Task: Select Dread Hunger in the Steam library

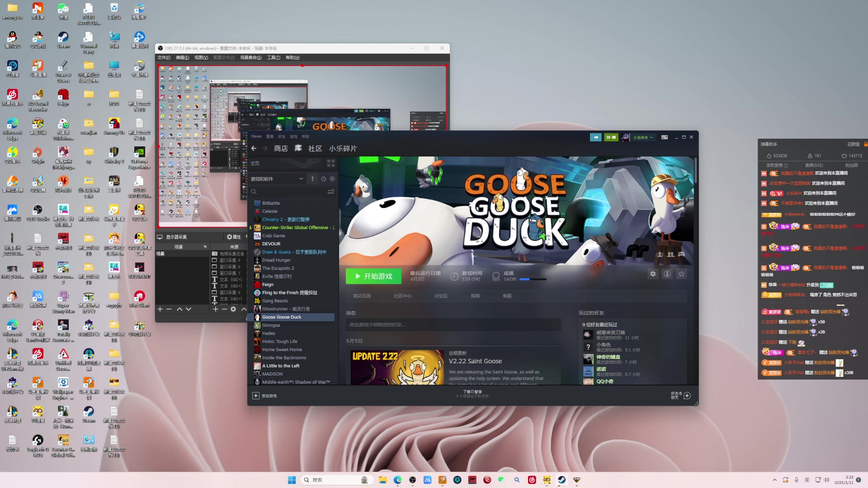Action: tap(293, 260)
